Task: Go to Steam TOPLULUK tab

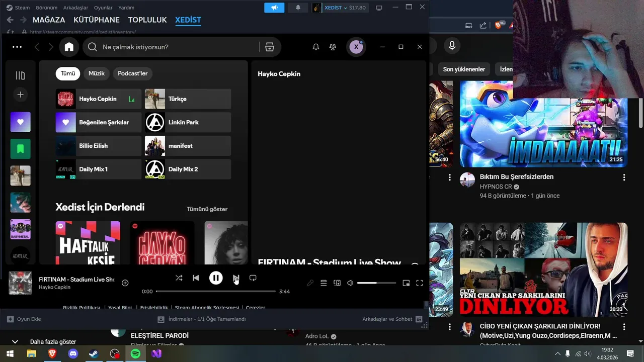Action: pyautogui.click(x=147, y=20)
